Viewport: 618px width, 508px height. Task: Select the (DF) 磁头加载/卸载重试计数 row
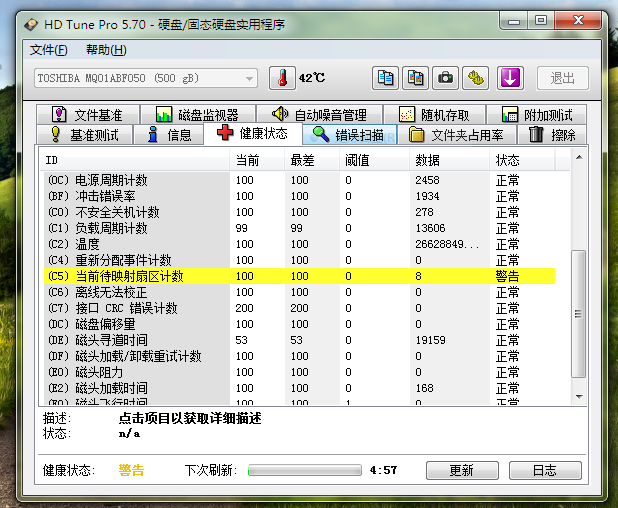[x=300, y=356]
